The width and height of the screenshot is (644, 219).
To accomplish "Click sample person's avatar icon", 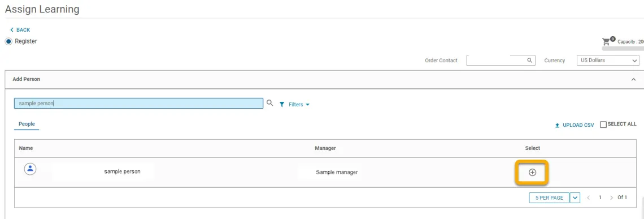I will 30,169.
